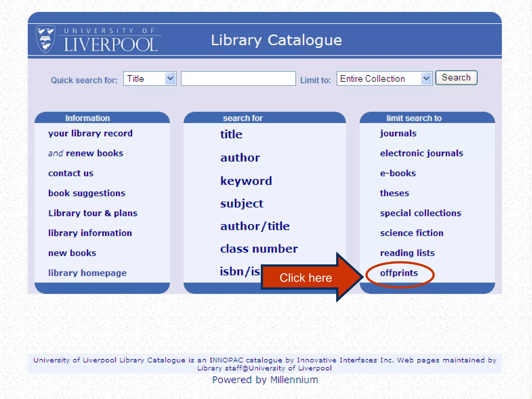Expand the Entire Collection limit dropdown
Viewport: 532px width, 399px height.
point(384,78)
